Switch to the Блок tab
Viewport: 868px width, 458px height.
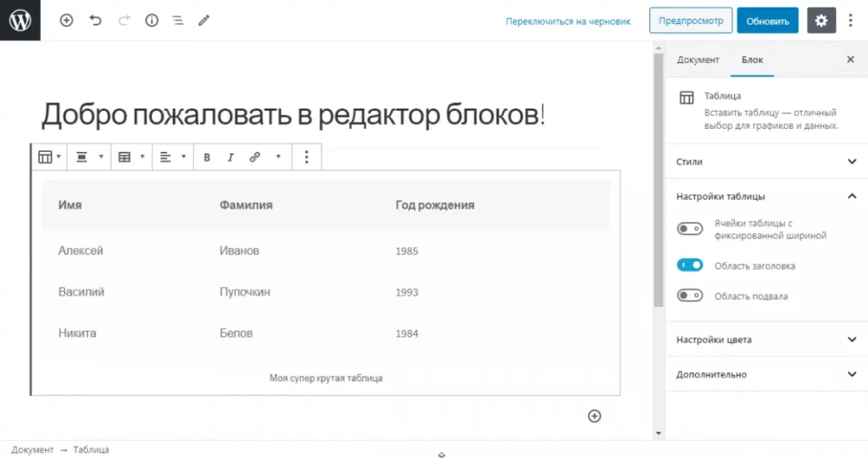(753, 59)
